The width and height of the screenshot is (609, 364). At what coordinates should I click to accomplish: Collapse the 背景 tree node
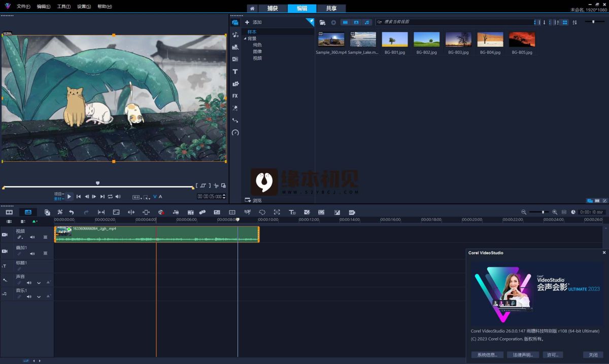click(x=245, y=39)
